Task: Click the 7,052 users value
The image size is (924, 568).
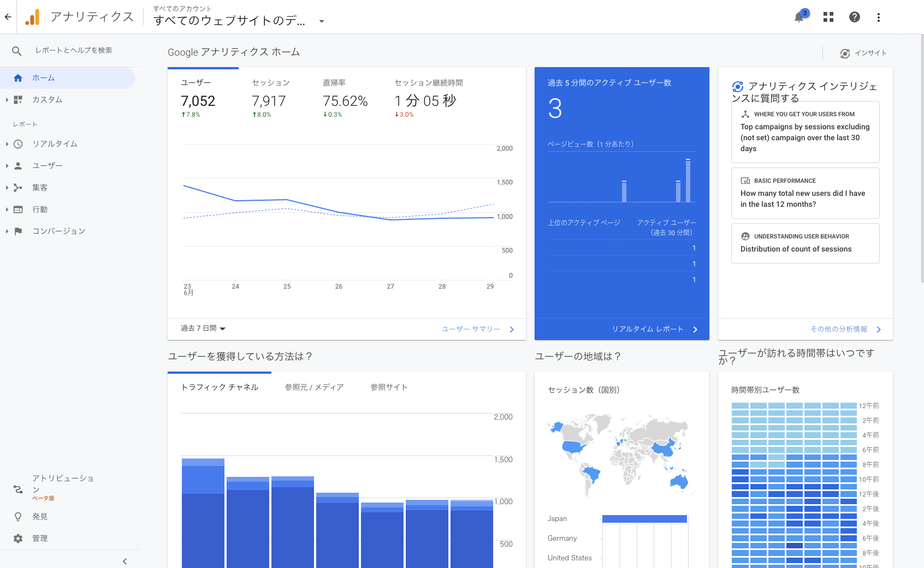Action: [198, 101]
